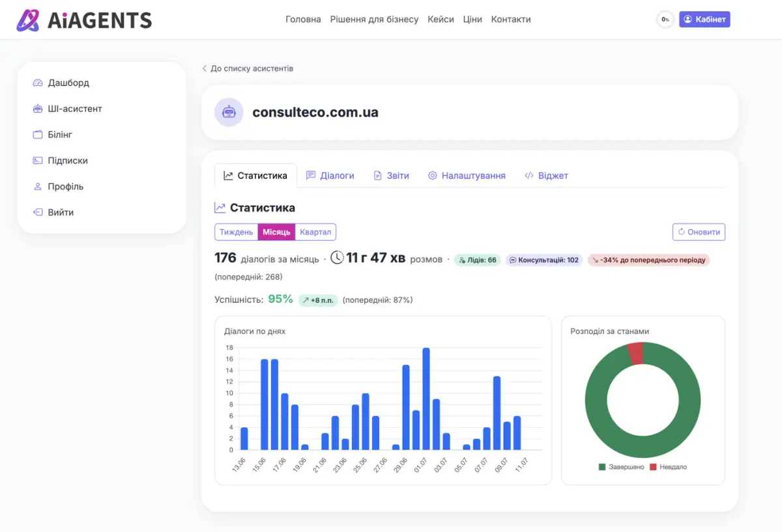Image resolution: width=782 pixels, height=532 pixels.
Task: Click the Дашборд gauge icon in sidebar
Action: point(37,83)
